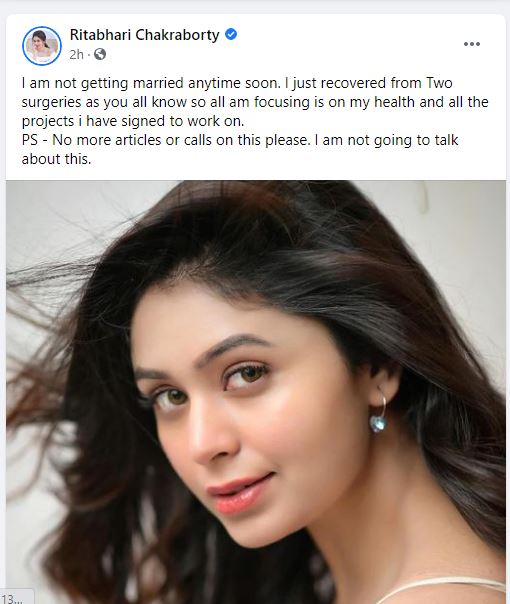Click the word "please" in the PS line

coord(287,141)
